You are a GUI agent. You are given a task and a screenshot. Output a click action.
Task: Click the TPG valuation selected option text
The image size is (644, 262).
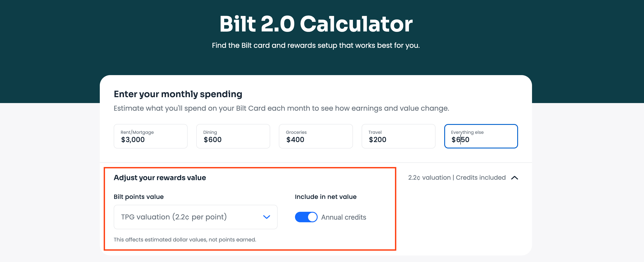tap(174, 217)
